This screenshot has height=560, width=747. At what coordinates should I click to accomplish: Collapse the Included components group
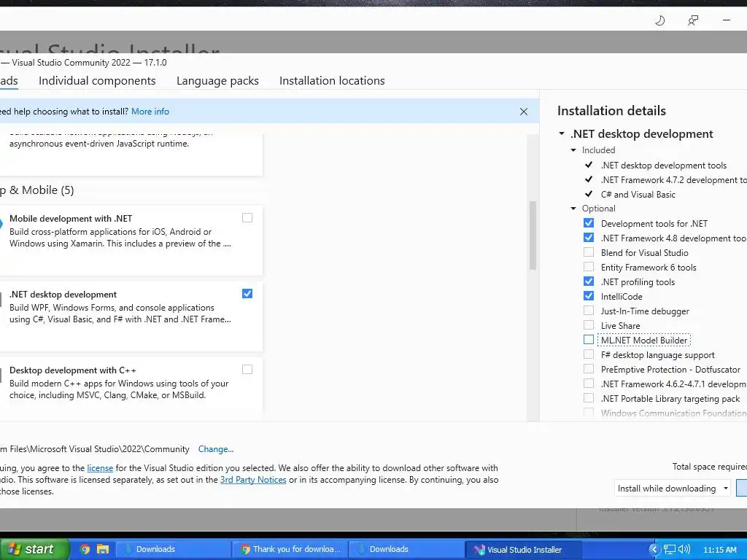coord(573,150)
